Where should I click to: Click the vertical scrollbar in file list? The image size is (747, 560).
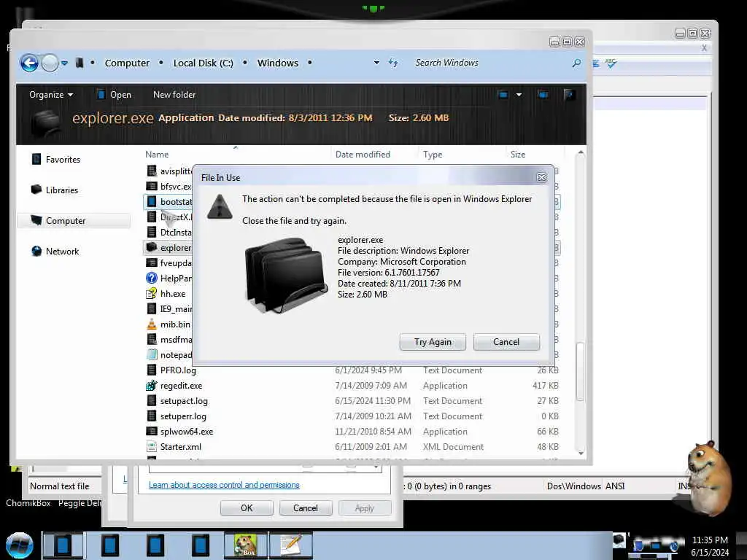[580, 371]
